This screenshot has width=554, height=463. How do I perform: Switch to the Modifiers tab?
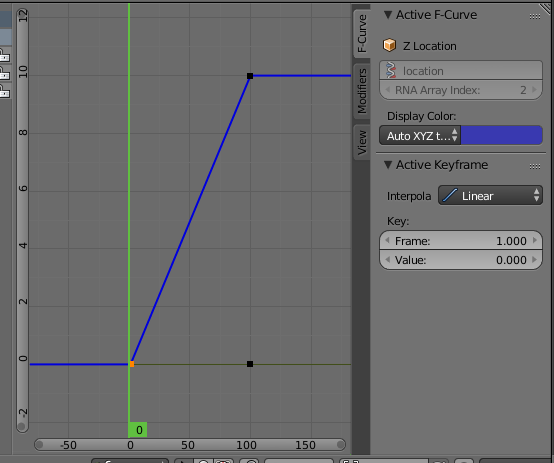point(361,91)
